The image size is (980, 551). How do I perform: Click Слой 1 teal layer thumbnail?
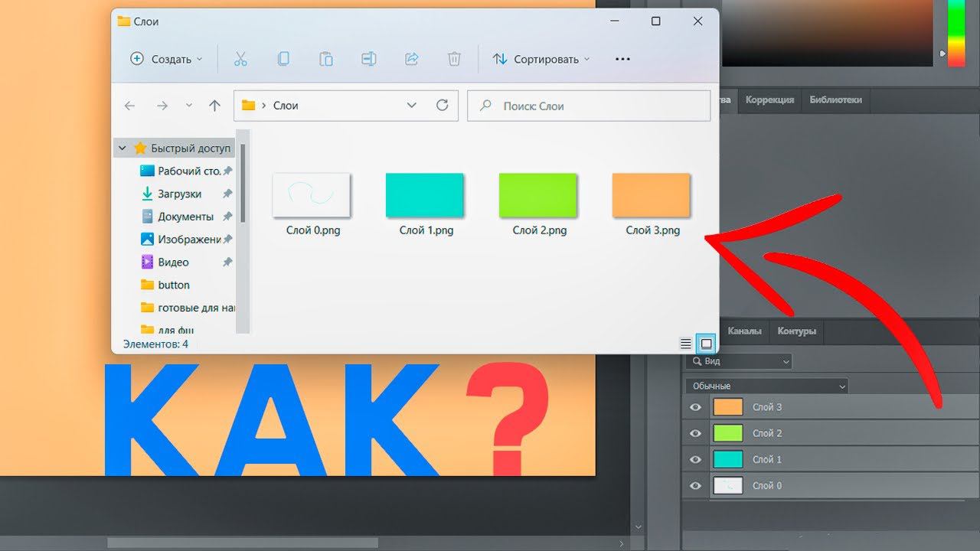point(728,459)
